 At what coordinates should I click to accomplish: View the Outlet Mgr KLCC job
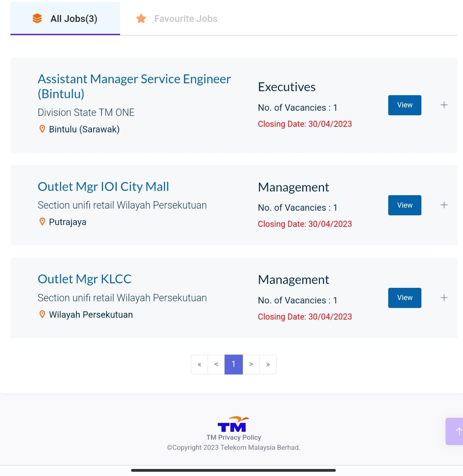(405, 298)
